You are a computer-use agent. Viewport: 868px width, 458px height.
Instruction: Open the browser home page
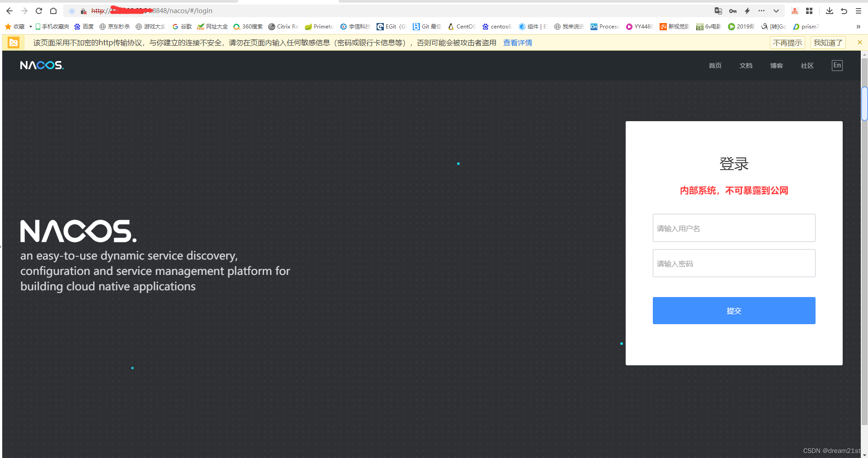(53, 11)
